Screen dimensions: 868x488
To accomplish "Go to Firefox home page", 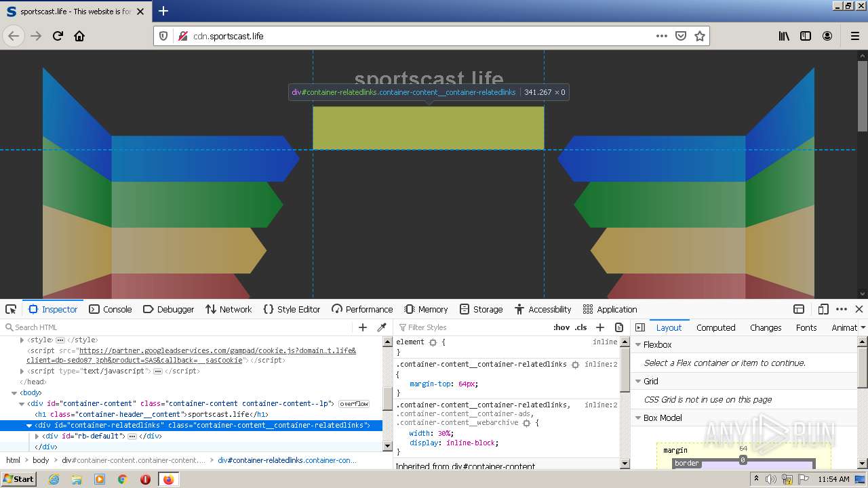I will 79,36.
